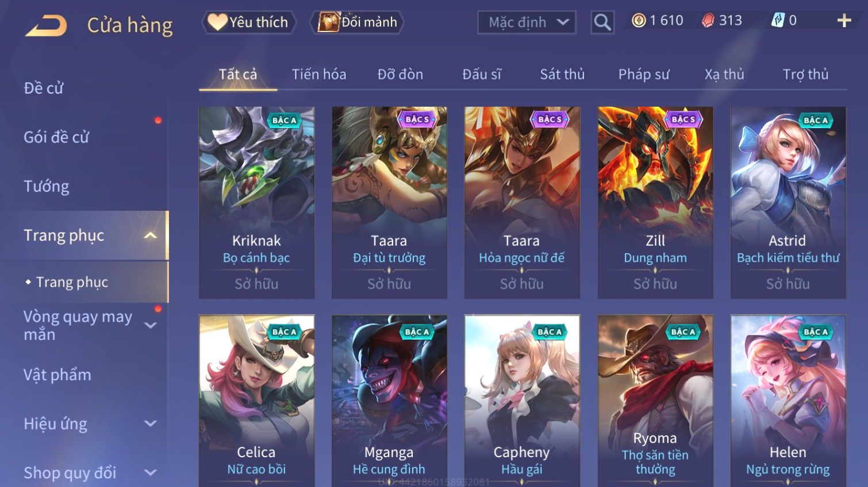868x487 pixels.
Task: Open the search magnifier icon
Action: click(602, 22)
